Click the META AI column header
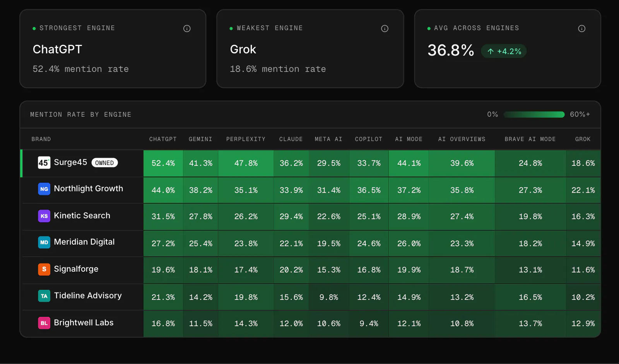Viewport: 619px width, 364px height. coord(328,139)
